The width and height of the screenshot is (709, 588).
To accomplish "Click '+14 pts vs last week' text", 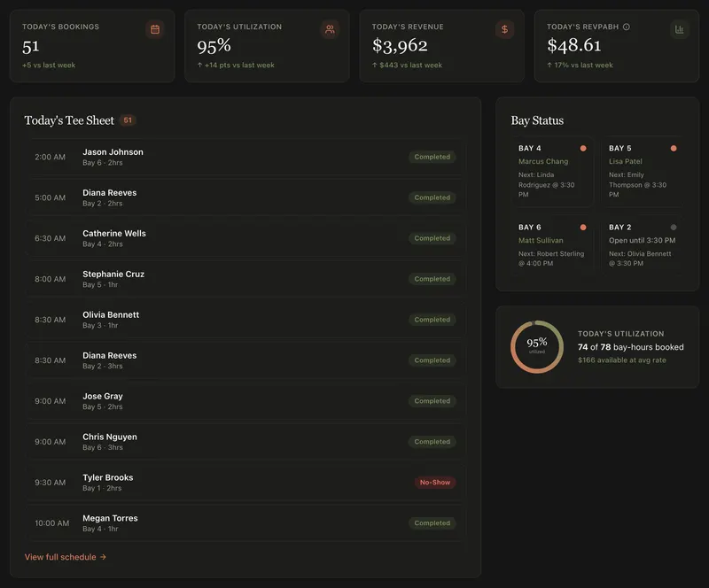I will point(236,65).
